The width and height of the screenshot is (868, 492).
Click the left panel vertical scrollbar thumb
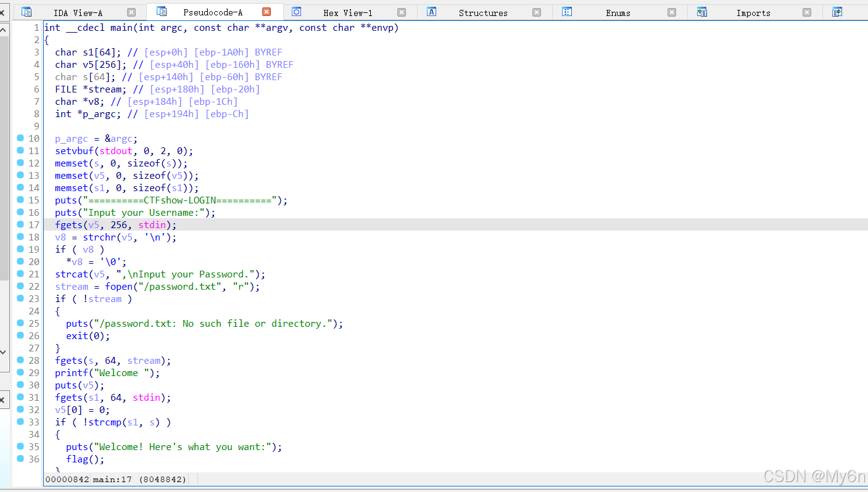[4, 159]
